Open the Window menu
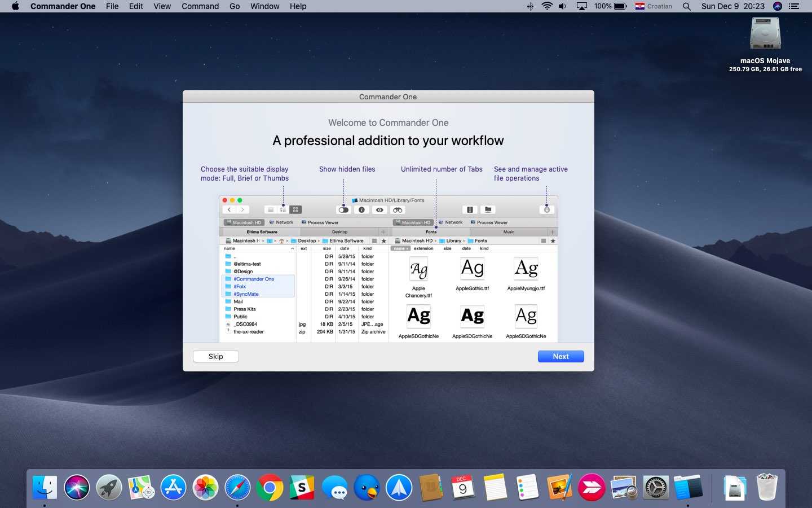812x508 pixels. click(x=264, y=6)
